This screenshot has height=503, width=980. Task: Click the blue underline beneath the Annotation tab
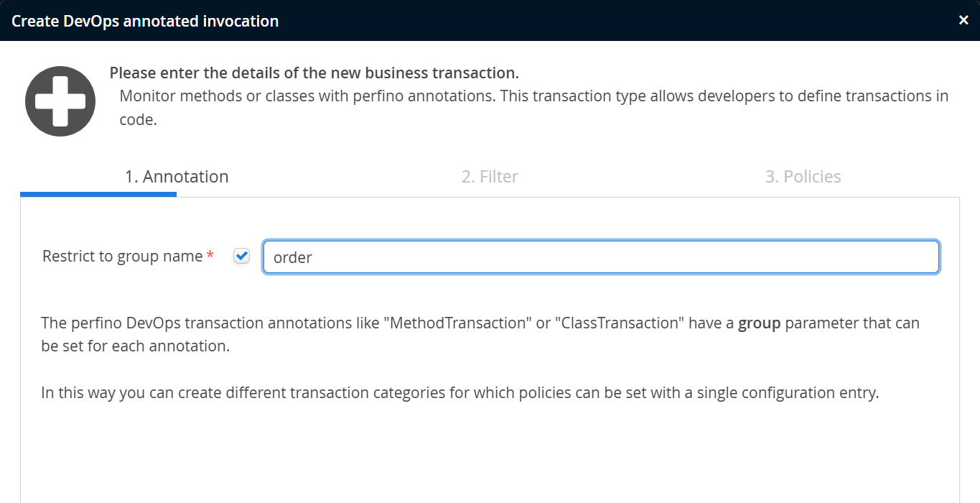[x=98, y=194]
